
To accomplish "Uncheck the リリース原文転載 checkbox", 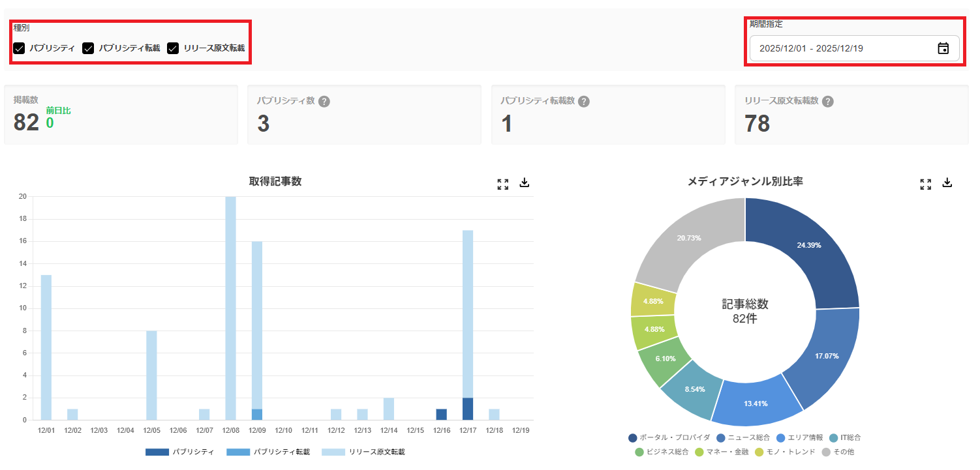I will pos(172,48).
